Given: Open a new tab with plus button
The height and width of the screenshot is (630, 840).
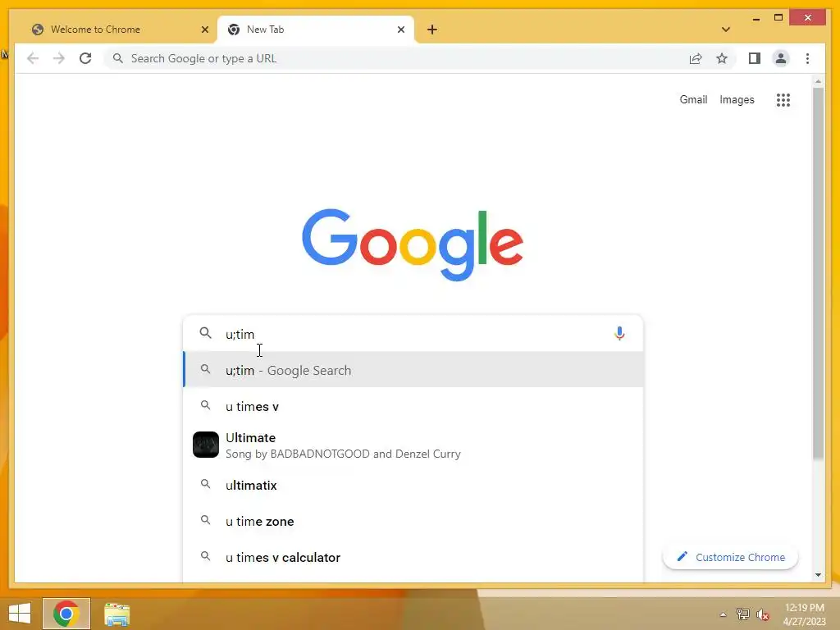Looking at the screenshot, I should 431,30.
